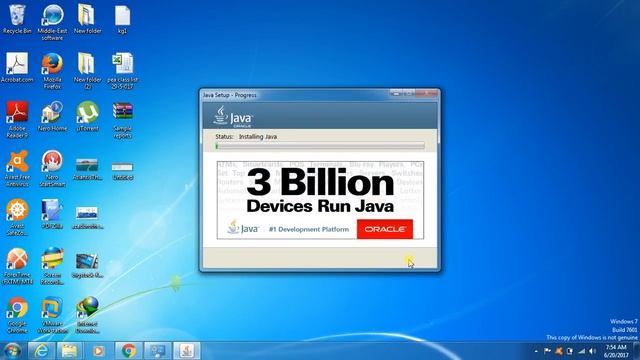The width and height of the screenshot is (640, 360).
Task: Open the network signal tray icon
Action: [582, 351]
